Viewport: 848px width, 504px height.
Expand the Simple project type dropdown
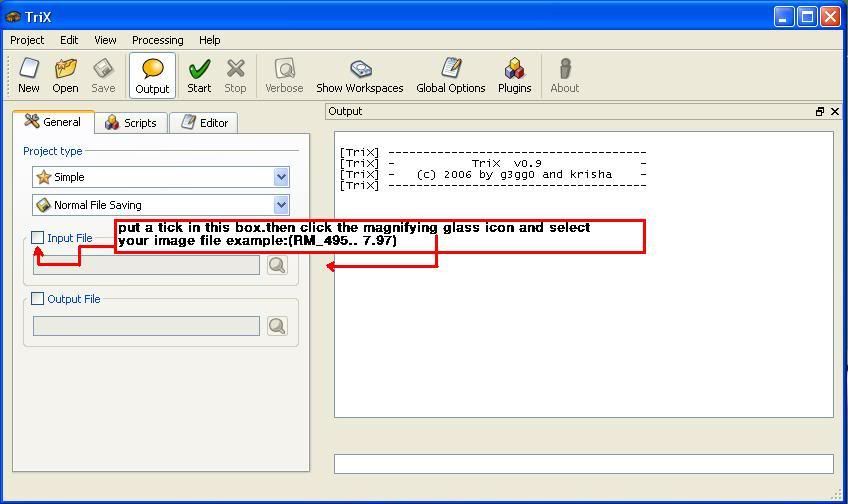pos(281,177)
